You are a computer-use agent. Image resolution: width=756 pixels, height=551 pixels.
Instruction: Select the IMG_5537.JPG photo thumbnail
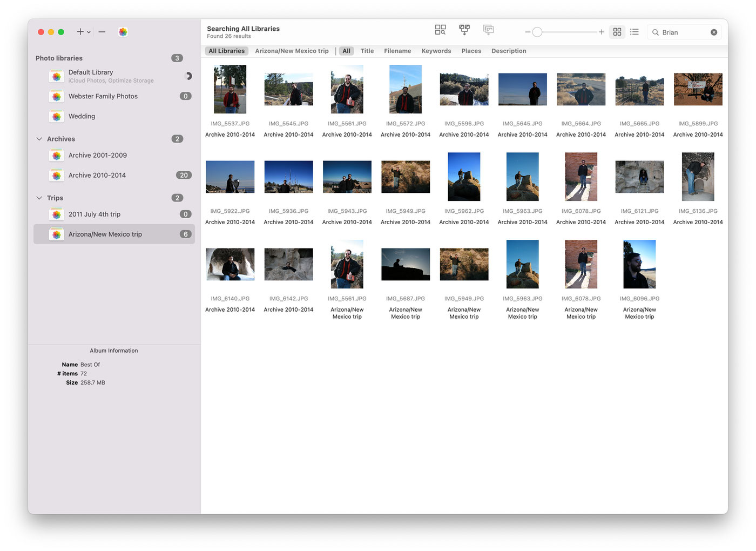[230, 89]
